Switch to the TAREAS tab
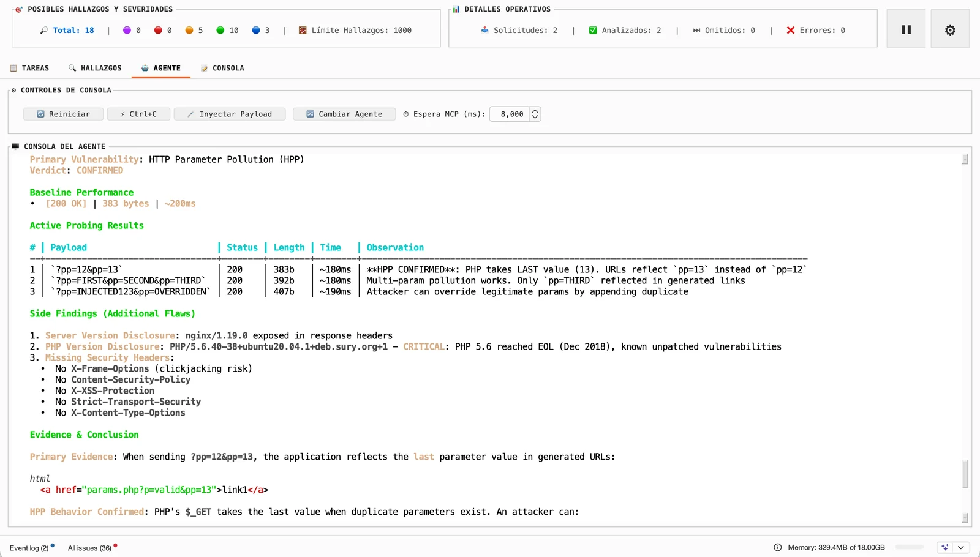The width and height of the screenshot is (980, 557). (x=29, y=68)
